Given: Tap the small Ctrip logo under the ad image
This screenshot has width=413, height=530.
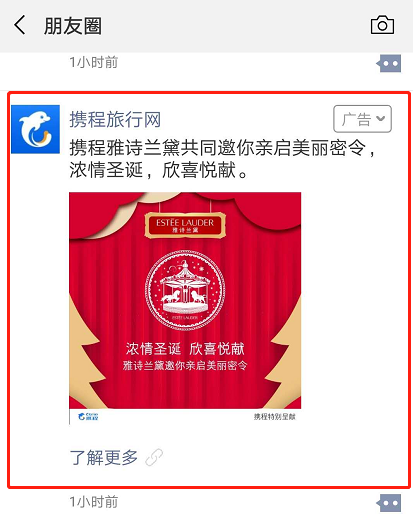Looking at the screenshot, I should pos(88,416).
